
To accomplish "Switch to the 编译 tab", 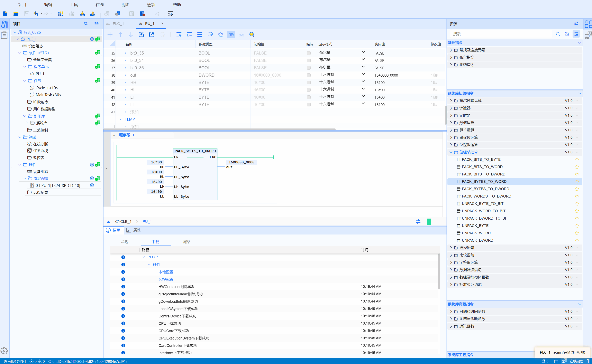I will pos(186,242).
